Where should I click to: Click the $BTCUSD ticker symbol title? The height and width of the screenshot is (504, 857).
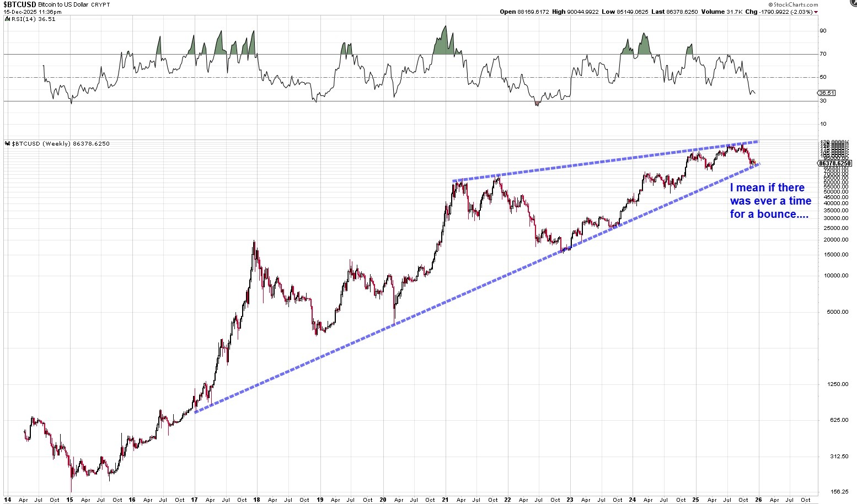tap(19, 4)
